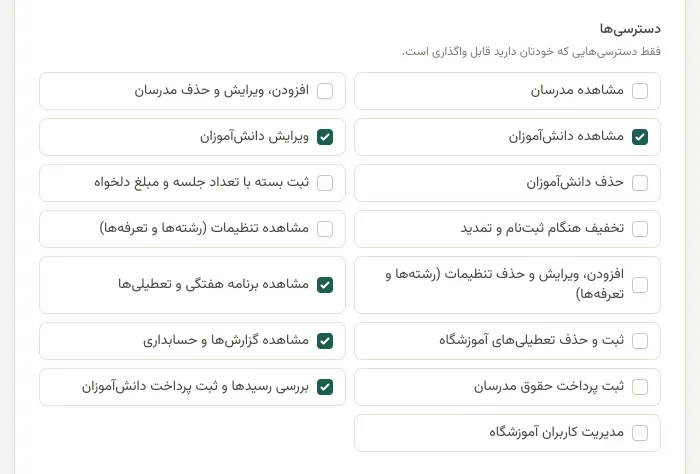Image resolution: width=700 pixels, height=474 pixels.
Task: Enable ثبت بسته با تعداد جلسه و مبلغ دلخواه
Action: click(325, 183)
